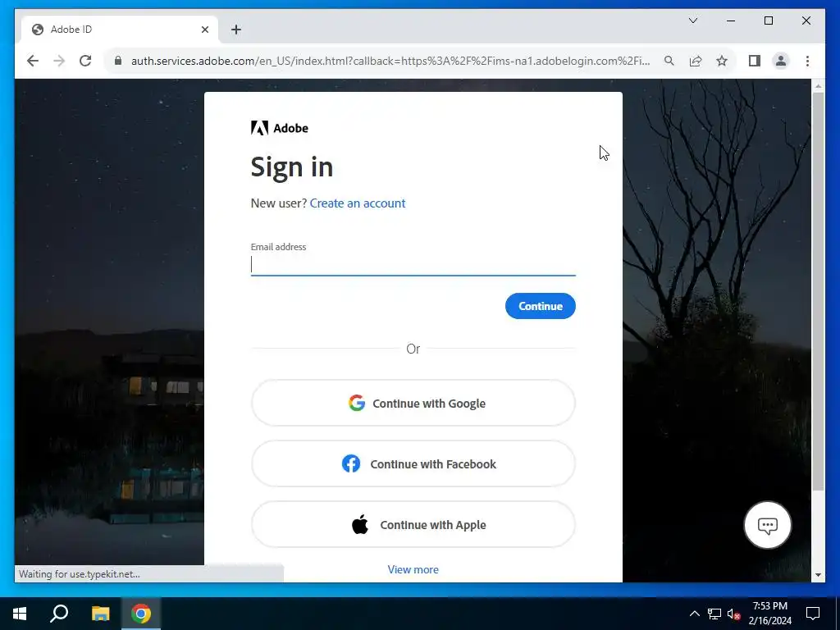Select the Adobe ID tab
The height and width of the screenshot is (630, 840).
point(120,30)
